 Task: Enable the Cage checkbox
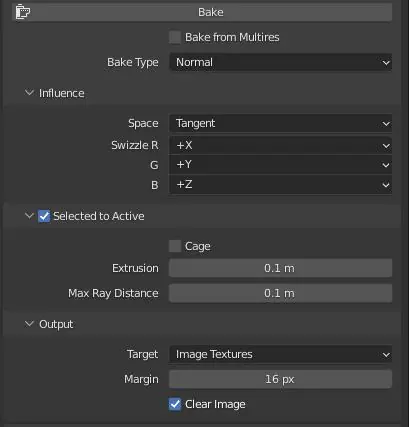(175, 246)
